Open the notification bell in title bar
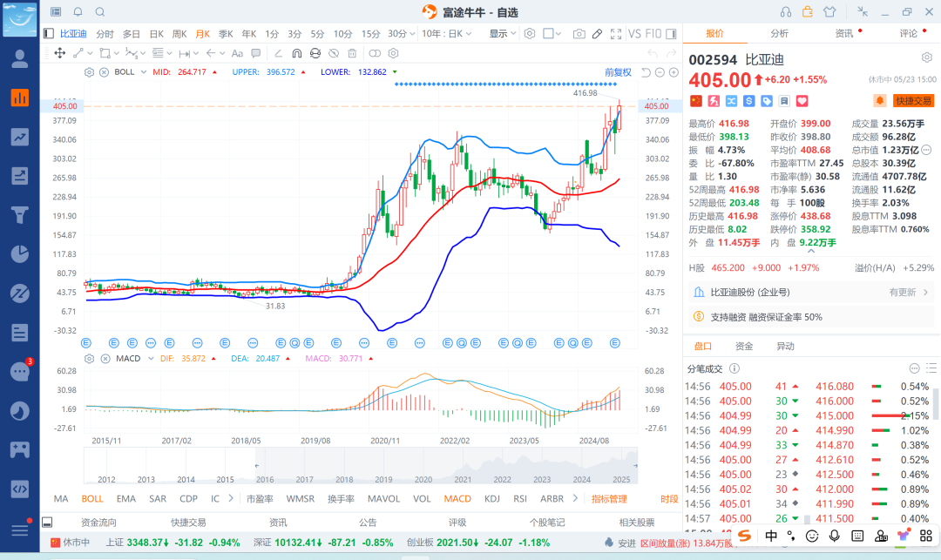 click(x=78, y=12)
